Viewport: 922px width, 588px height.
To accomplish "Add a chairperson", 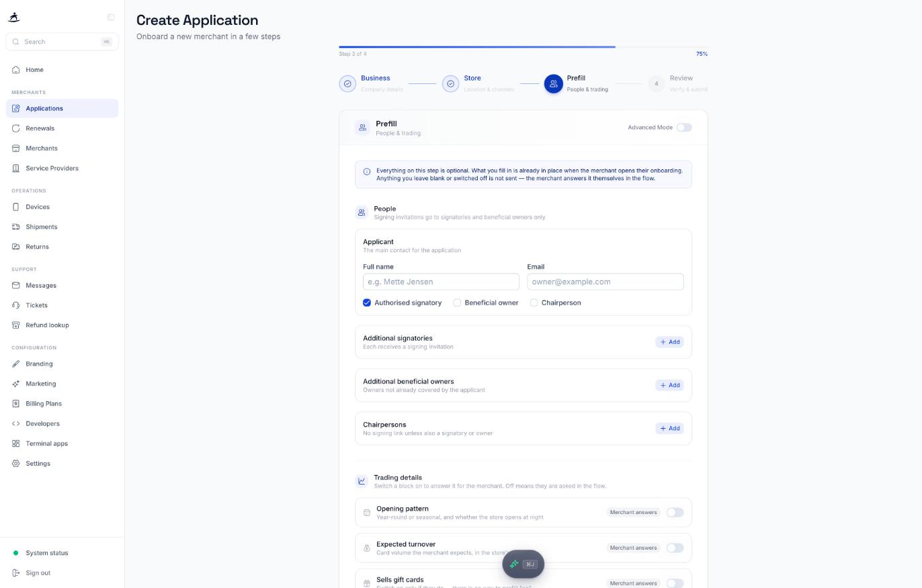I will click(669, 428).
